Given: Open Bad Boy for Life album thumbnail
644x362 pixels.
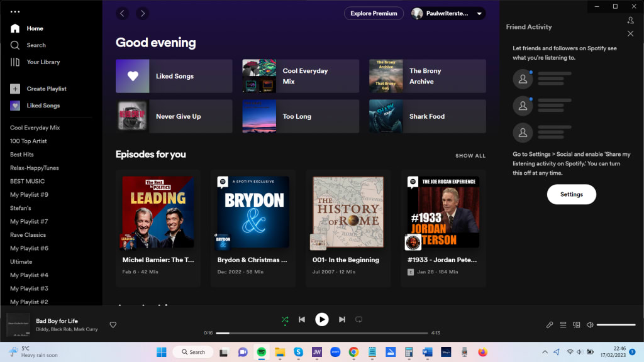Looking at the screenshot, I should tap(18, 325).
